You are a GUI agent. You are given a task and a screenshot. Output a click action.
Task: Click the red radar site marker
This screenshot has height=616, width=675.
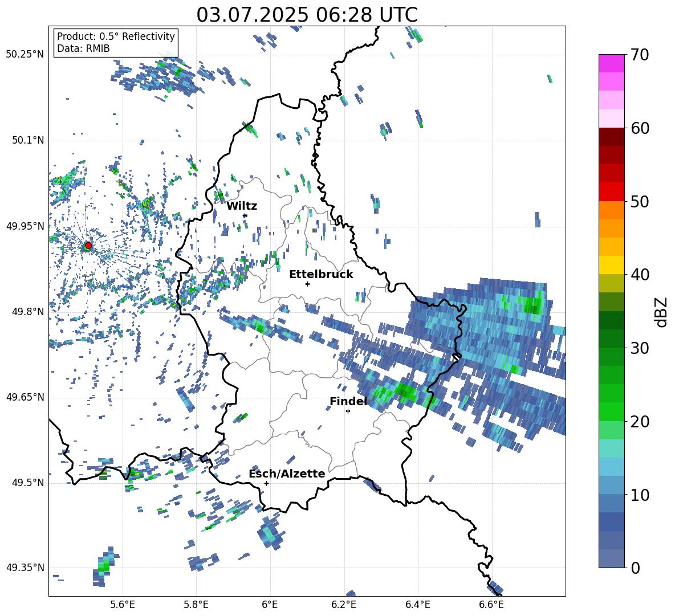tap(88, 246)
